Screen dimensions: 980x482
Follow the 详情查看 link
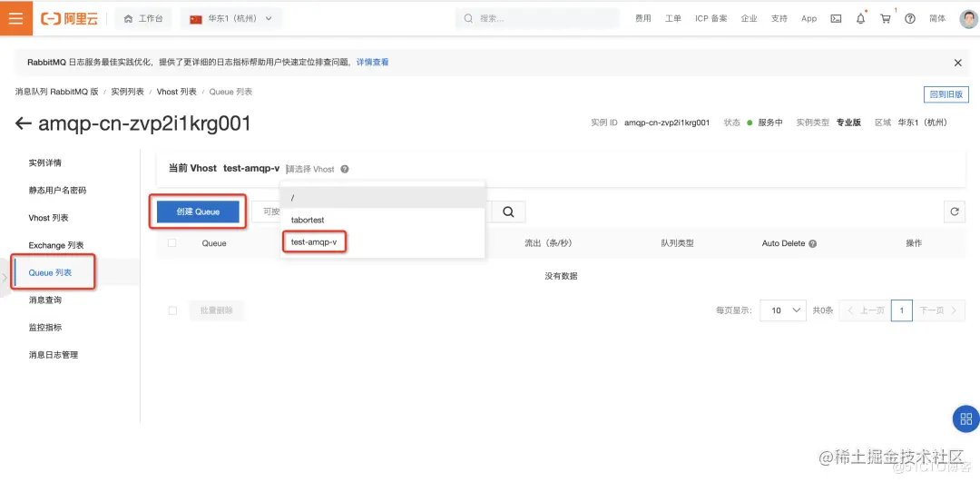point(373,63)
